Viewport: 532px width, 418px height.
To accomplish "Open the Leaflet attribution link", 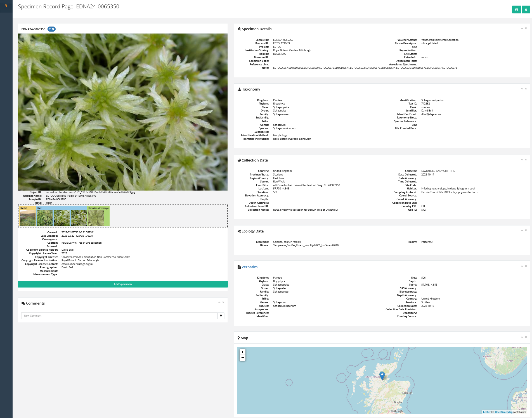I will click(x=487, y=412).
